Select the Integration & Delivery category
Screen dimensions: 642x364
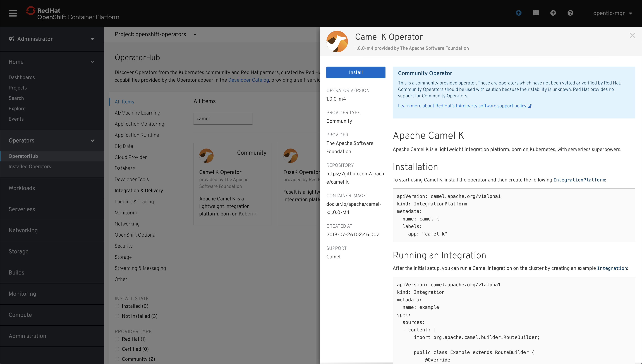click(139, 190)
